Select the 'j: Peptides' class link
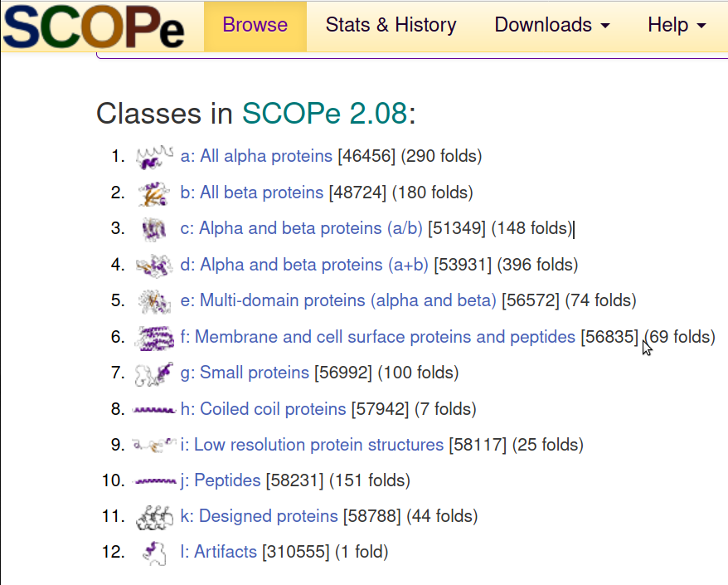728x585 pixels. point(221,480)
